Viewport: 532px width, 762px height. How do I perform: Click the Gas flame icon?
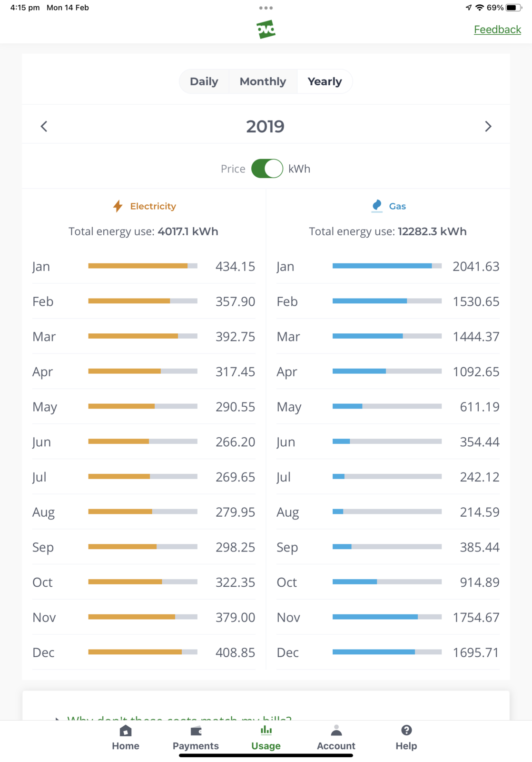click(x=377, y=206)
